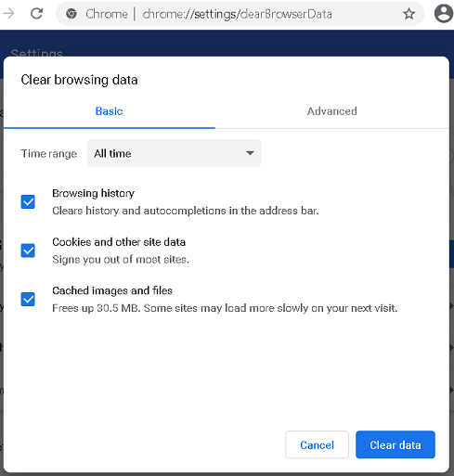Toggle Cookies and other site data checkbox

28,251
